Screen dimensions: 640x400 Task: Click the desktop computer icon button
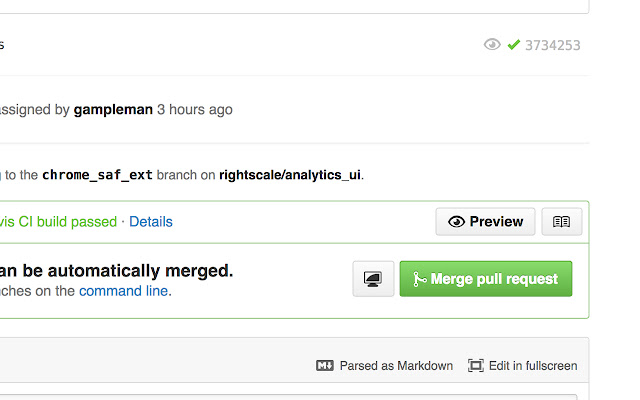[374, 279]
